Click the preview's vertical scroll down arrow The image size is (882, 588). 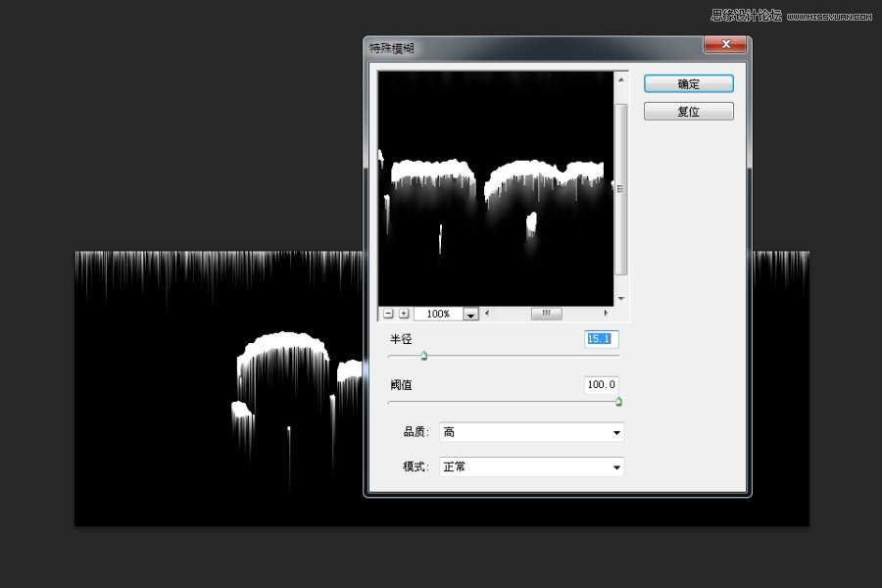pos(621,298)
